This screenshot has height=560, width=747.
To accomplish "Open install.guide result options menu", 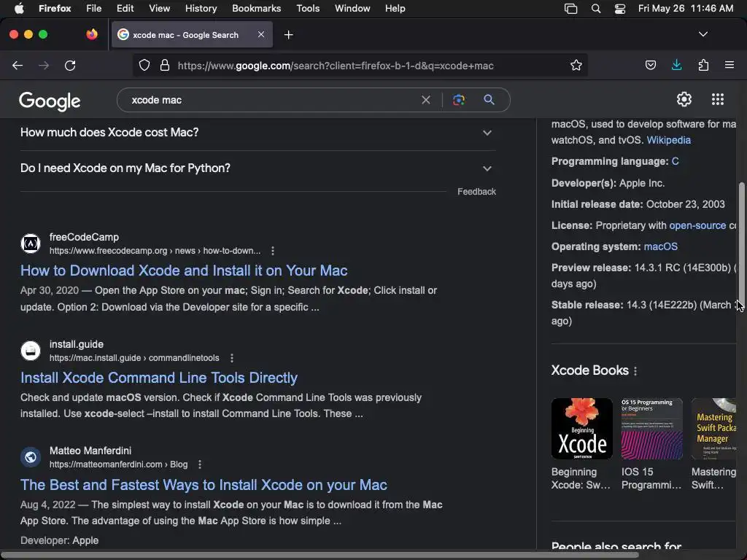I will pos(231,358).
